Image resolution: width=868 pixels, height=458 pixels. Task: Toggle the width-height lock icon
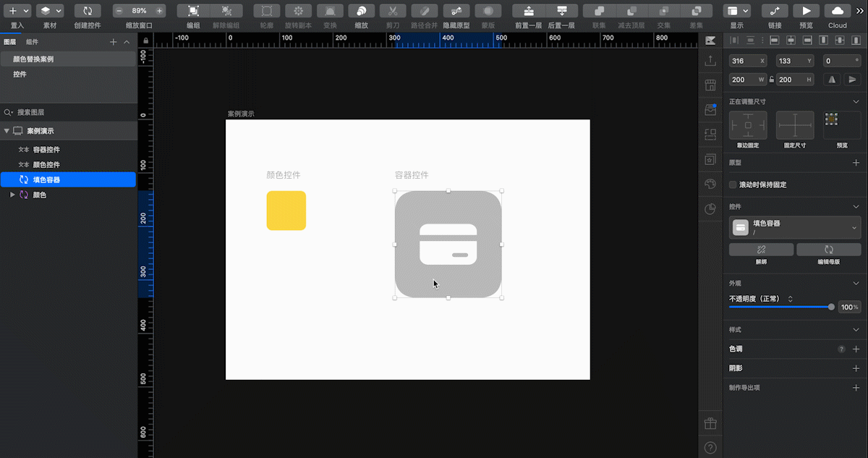[772, 80]
